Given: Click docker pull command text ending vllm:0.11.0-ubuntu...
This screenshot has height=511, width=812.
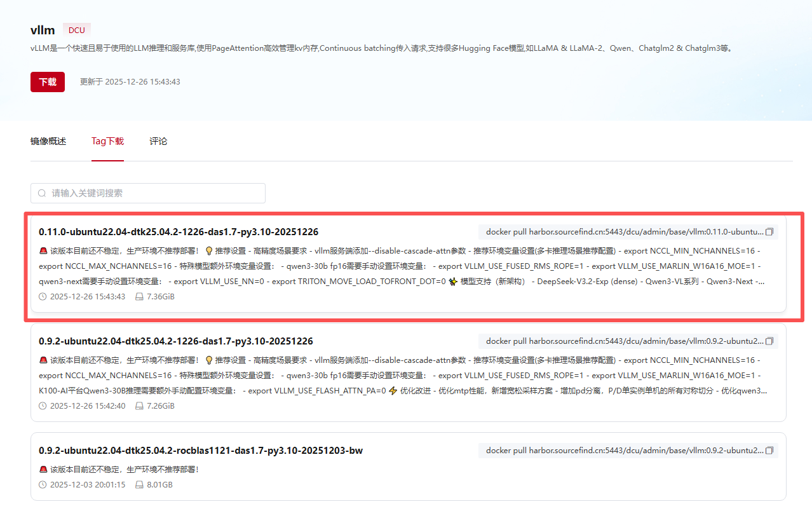Looking at the screenshot, I should click(625, 232).
